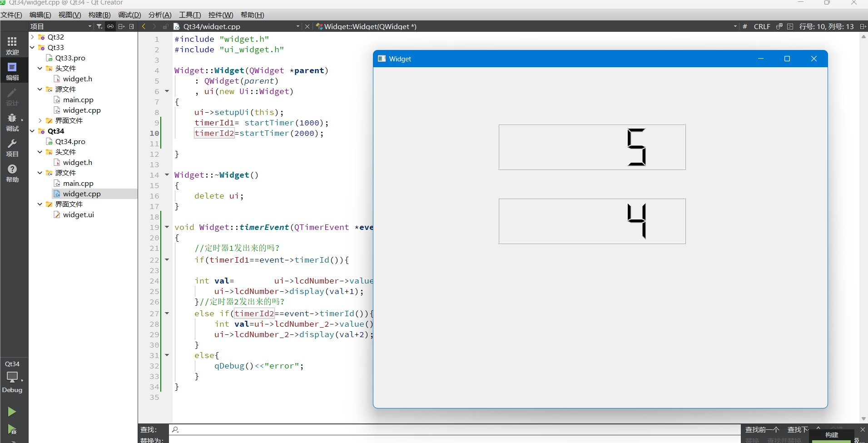Click the # preprocessor directives icon
Image resolution: width=868 pixels, height=443 pixels.
coord(745,26)
